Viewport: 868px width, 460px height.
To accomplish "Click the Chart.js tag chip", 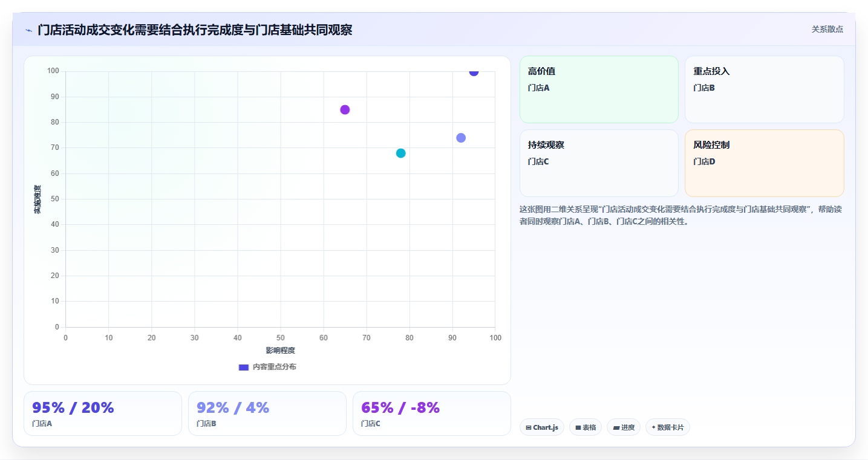I will [542, 427].
